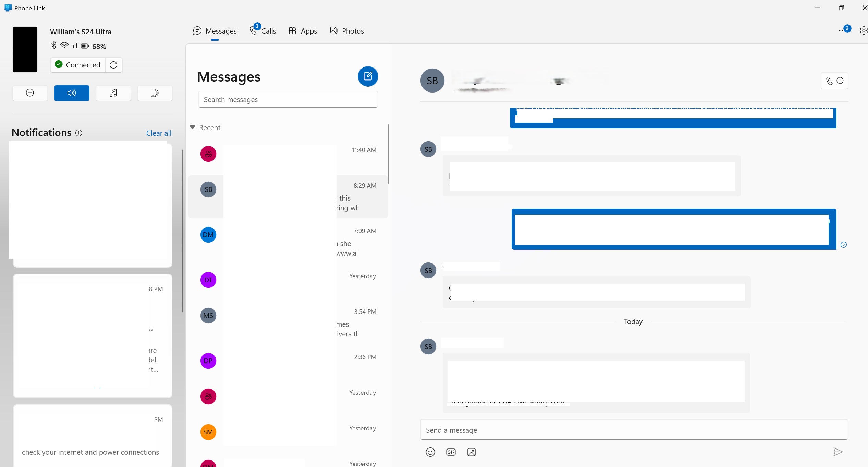Toggle the phone sound volume button
Screen dimensions: 868x467
72,93
